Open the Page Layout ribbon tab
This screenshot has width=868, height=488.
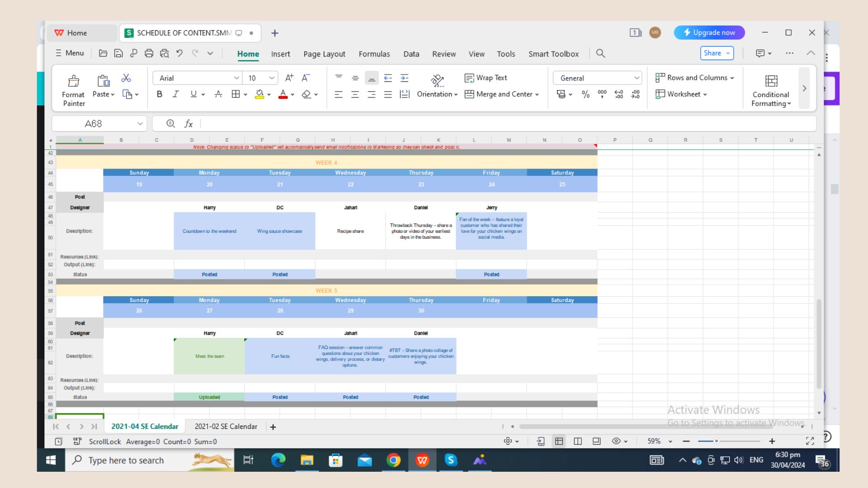pos(324,54)
